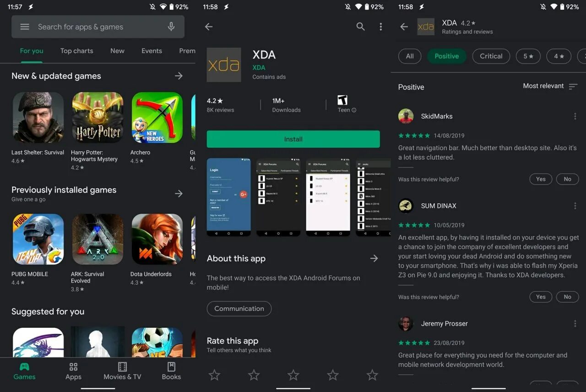Tap the '1M+' downloads count
This screenshot has height=392, width=586.
coord(278,101)
